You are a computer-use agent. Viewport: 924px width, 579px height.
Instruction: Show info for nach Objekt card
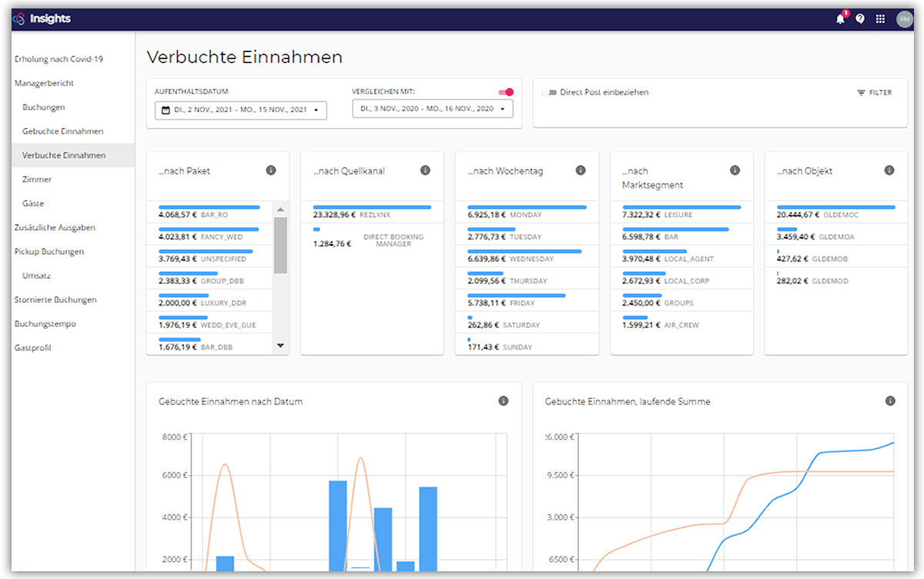(x=889, y=170)
